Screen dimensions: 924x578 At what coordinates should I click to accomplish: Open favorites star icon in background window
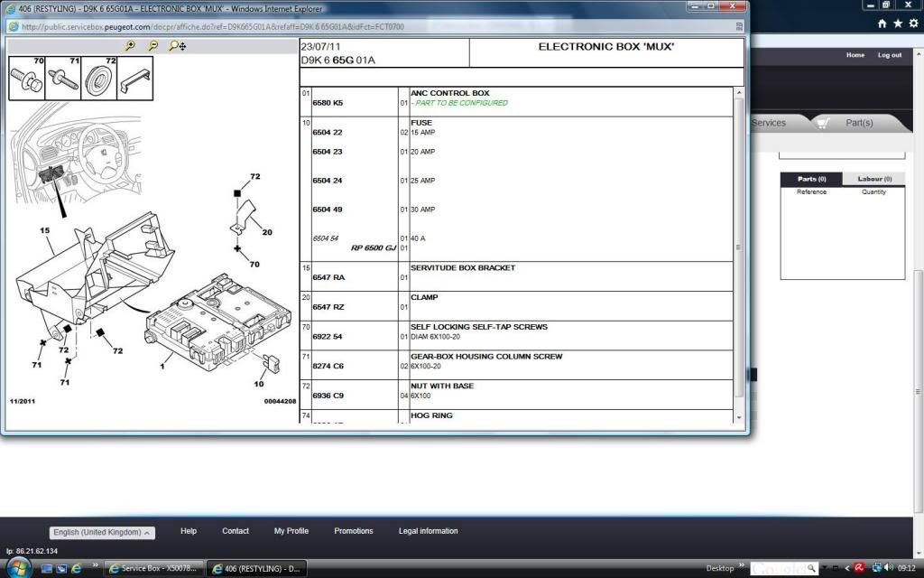coord(898,23)
